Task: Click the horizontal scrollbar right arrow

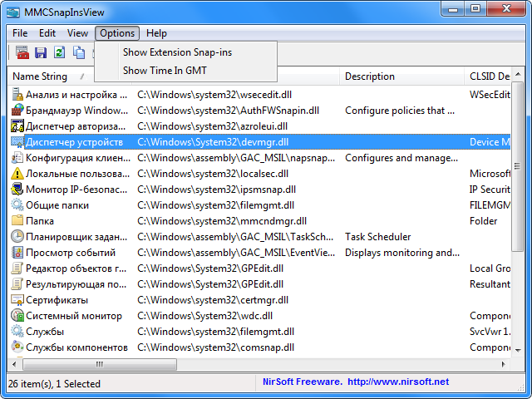Action: click(504, 364)
